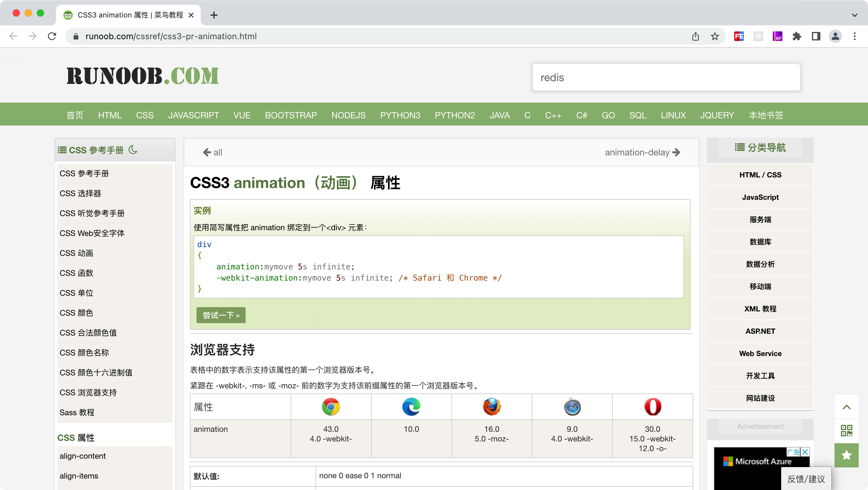Click the redis search field

tap(666, 78)
